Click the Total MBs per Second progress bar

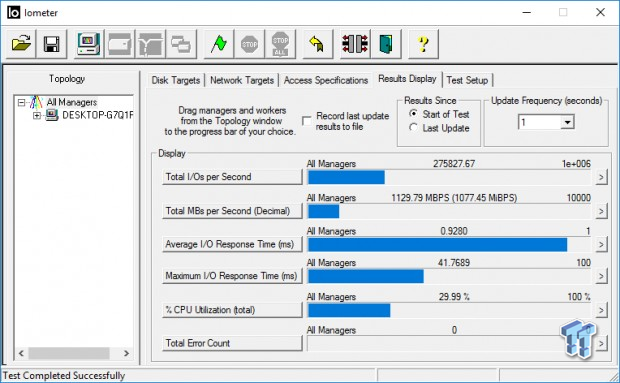[449, 211]
